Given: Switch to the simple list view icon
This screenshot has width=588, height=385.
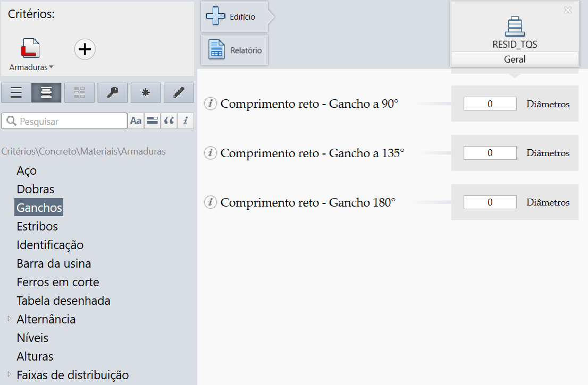Looking at the screenshot, I should point(16,92).
